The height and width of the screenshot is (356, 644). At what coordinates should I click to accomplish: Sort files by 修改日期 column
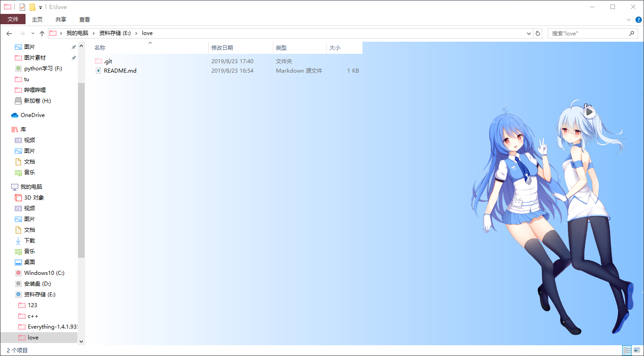coord(222,48)
